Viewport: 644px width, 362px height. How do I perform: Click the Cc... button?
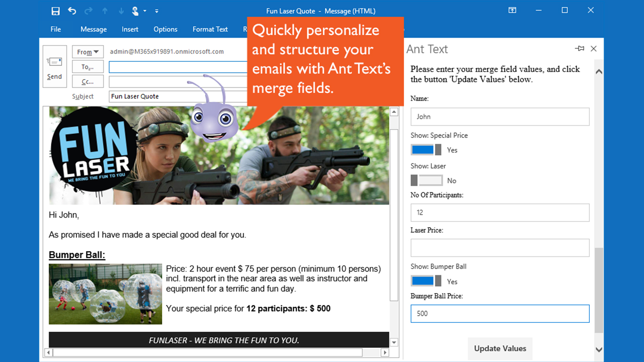coord(88,82)
